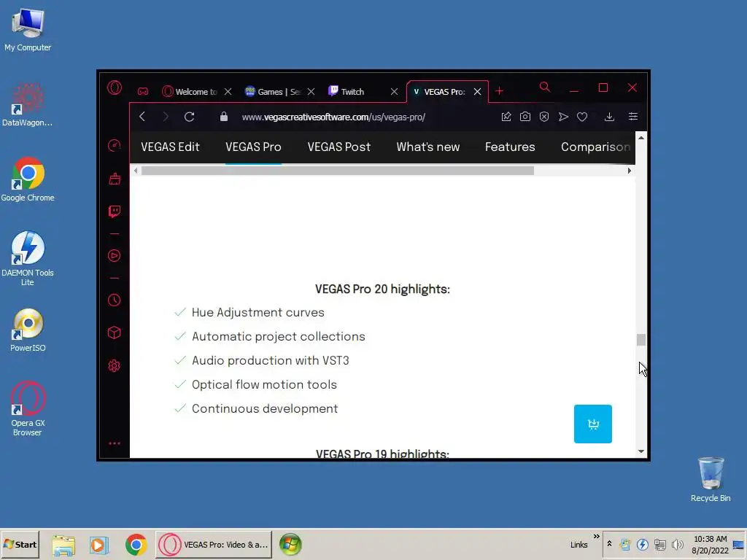
Task: Click 'Optical flow motion tools' text
Action: click(x=264, y=384)
